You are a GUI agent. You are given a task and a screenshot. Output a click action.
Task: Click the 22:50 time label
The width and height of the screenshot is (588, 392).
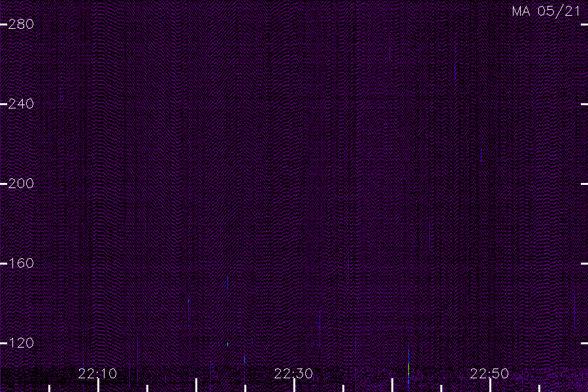click(x=489, y=374)
